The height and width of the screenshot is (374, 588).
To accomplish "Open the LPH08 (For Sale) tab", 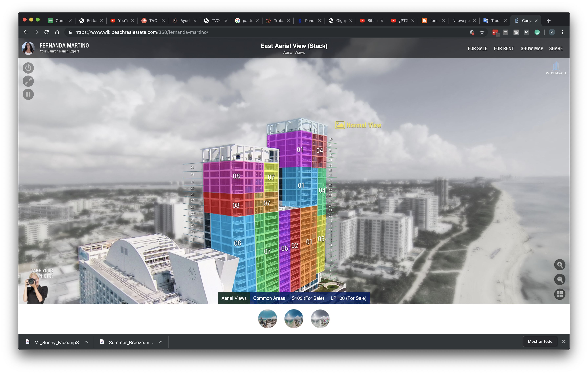I will tap(348, 298).
